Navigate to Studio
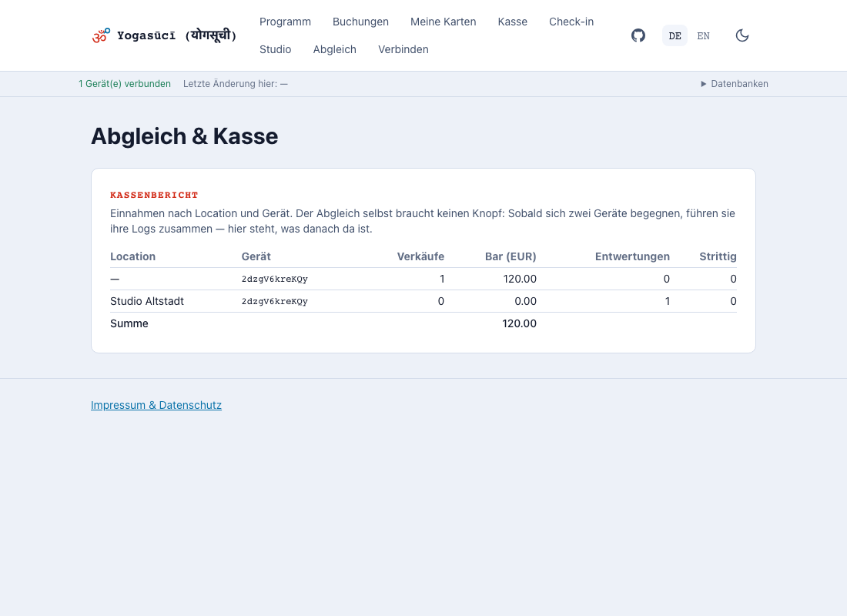 (275, 49)
